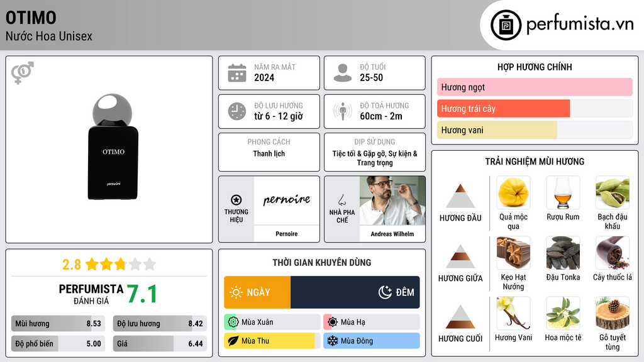Image resolution: width=644 pixels, height=362 pixels.
Task: Click the Mùa Thu leaf icon
Action: (x=233, y=341)
